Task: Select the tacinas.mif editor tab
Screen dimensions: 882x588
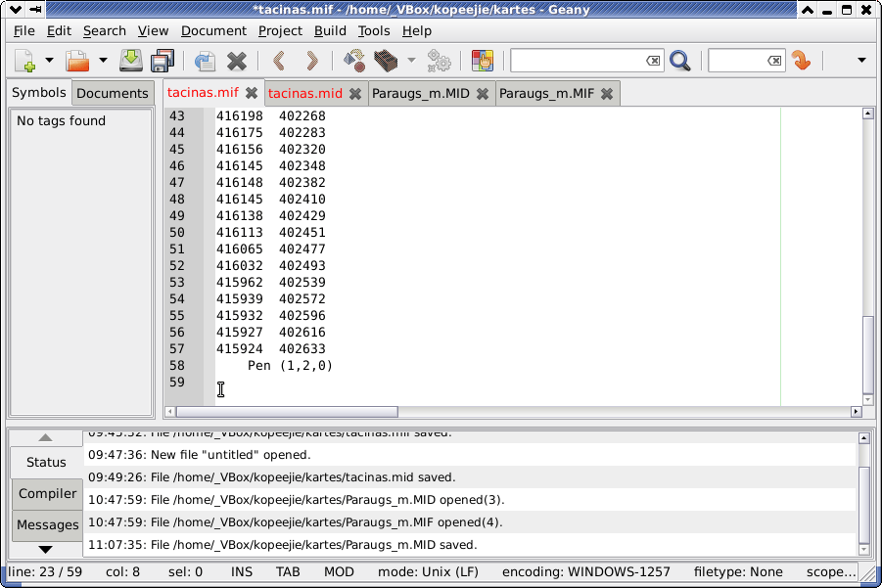Action: click(x=203, y=92)
